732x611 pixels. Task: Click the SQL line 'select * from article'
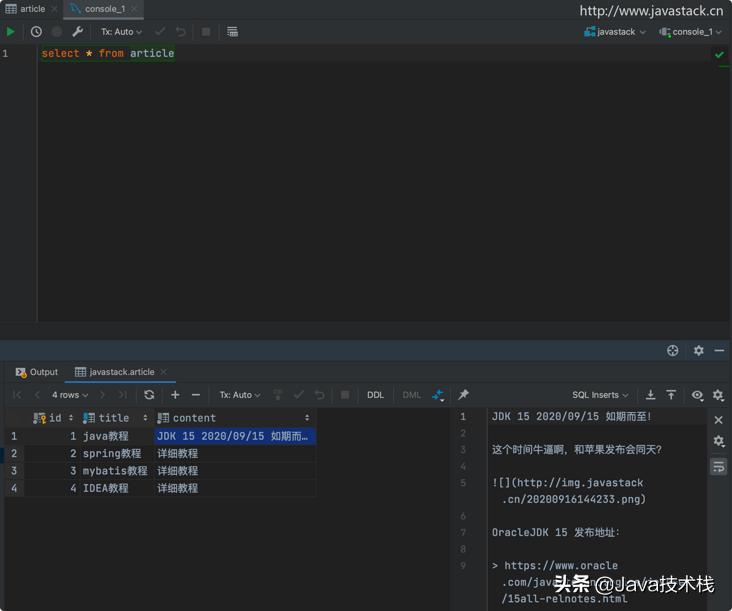point(108,53)
